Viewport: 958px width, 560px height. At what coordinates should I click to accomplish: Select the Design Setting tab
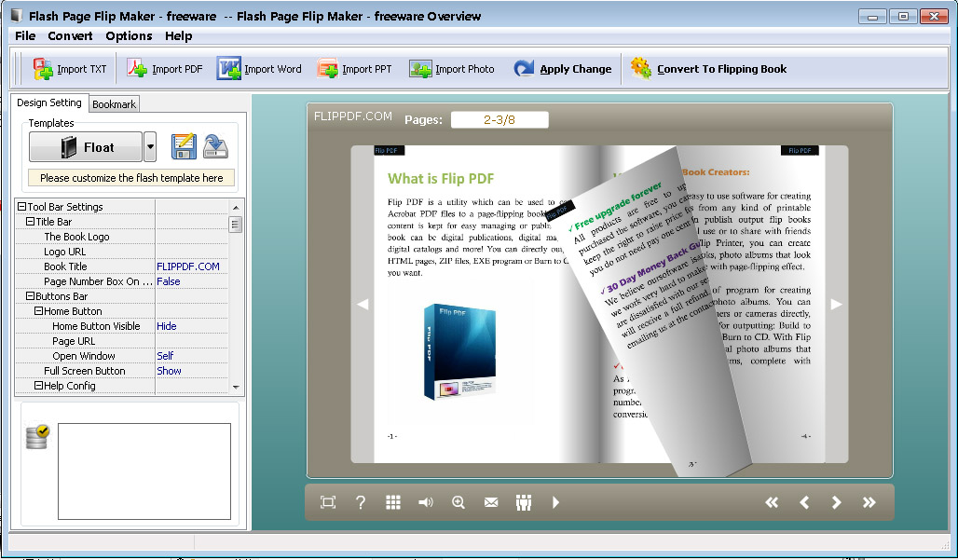pos(49,102)
